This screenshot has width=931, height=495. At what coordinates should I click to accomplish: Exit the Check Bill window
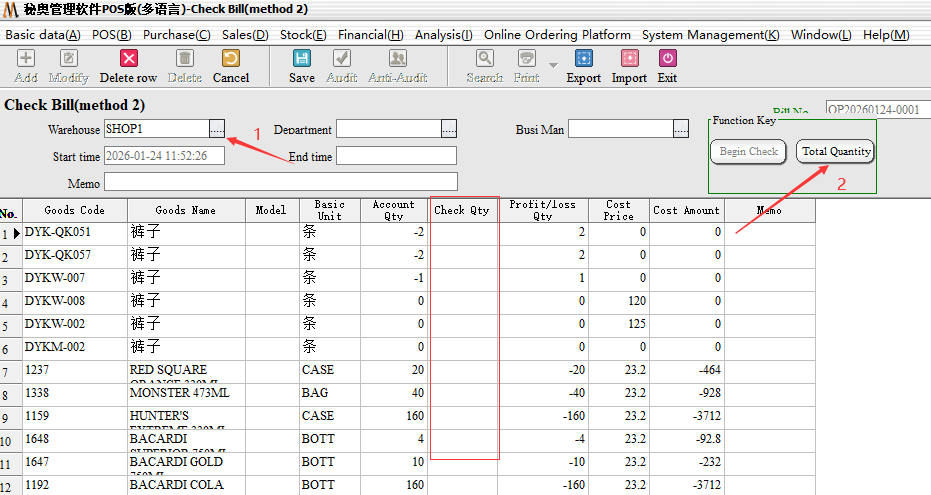click(x=667, y=66)
